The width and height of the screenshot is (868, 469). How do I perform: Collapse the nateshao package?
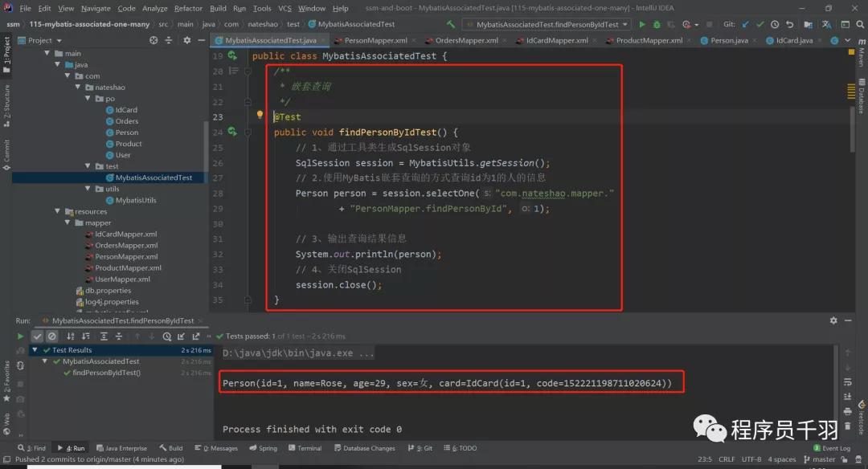(x=77, y=88)
